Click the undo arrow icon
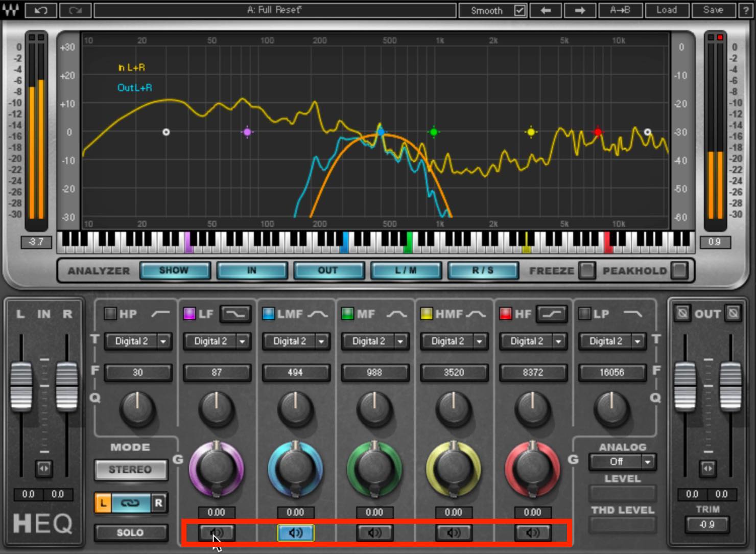The width and height of the screenshot is (756, 554). (x=40, y=10)
